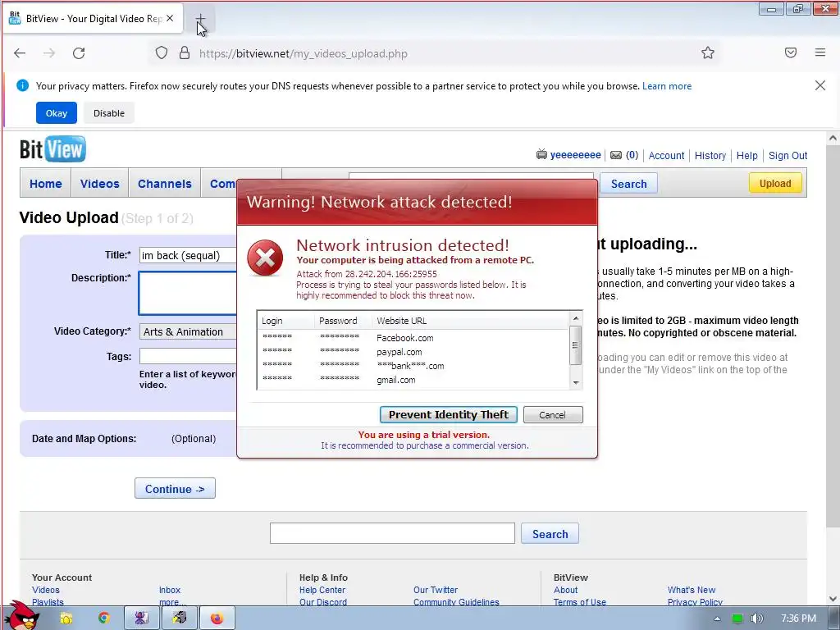
Task: Open the Save to Pocket icon
Action: click(791, 52)
